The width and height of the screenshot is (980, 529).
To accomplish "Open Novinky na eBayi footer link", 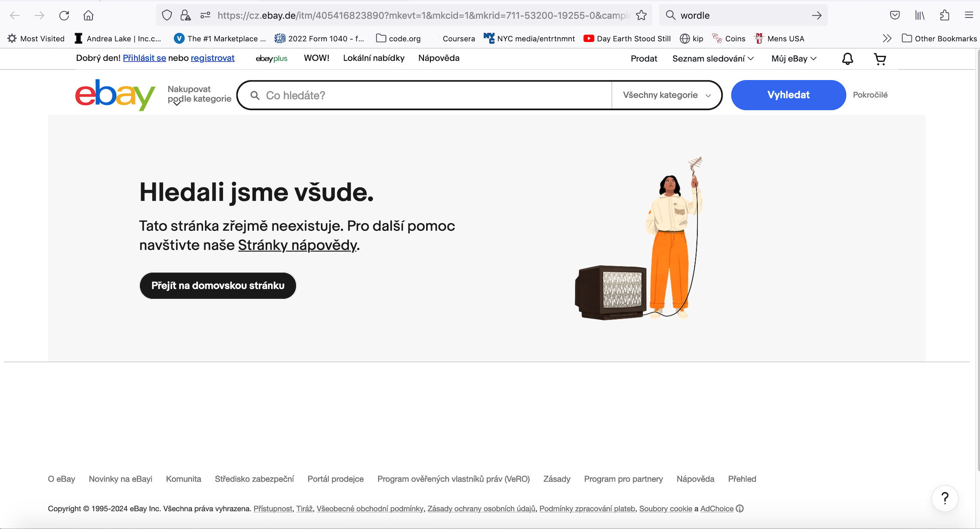I will click(121, 479).
